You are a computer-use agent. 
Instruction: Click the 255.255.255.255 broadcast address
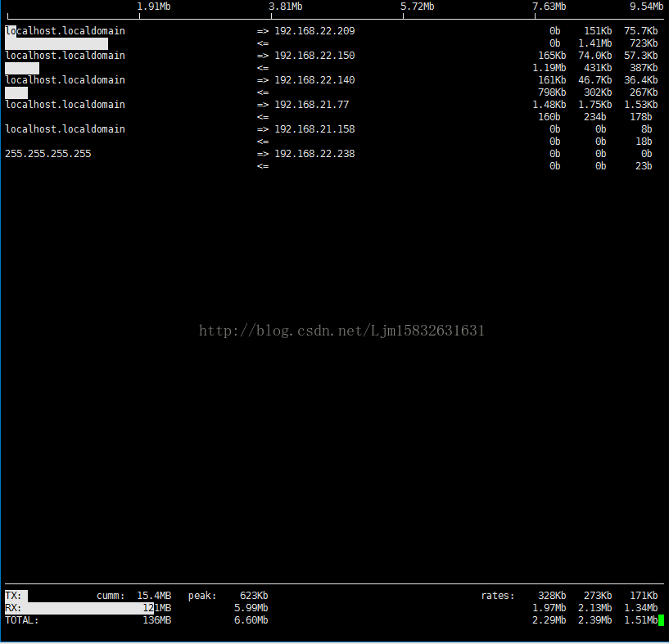(48, 154)
